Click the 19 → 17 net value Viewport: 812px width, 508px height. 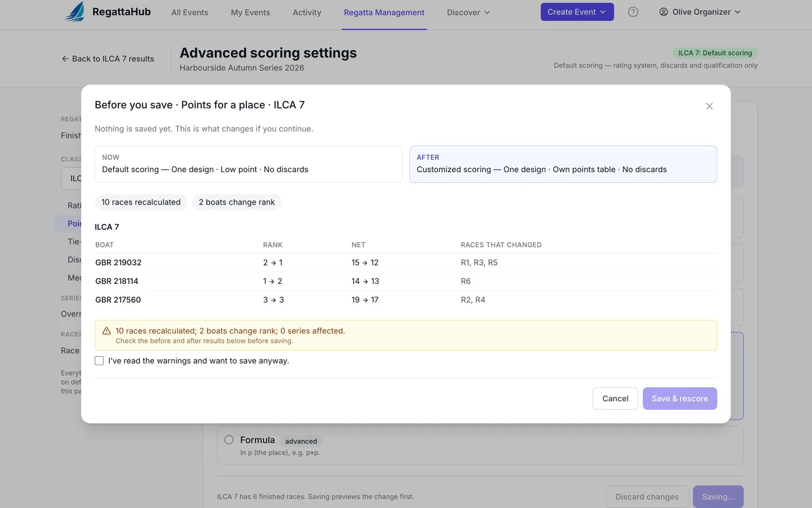(x=365, y=300)
